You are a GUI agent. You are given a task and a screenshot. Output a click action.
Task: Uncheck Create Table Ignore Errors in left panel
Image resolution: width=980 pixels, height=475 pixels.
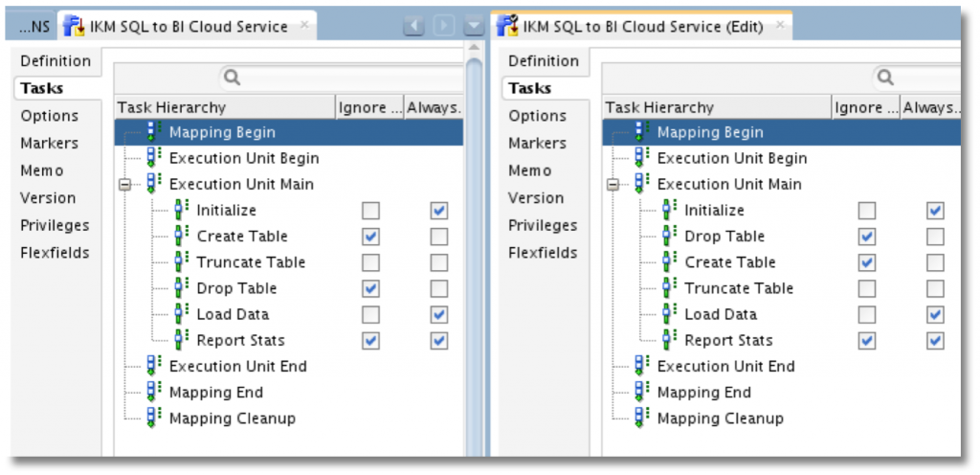tap(370, 237)
